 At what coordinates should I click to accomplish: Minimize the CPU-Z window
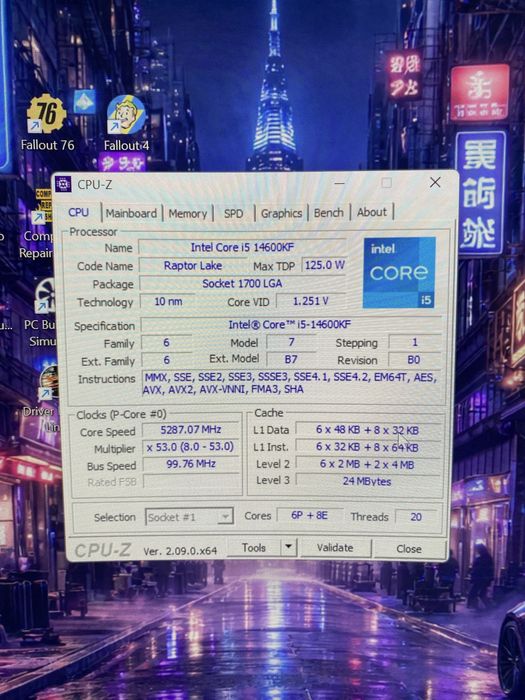pyautogui.click(x=339, y=183)
